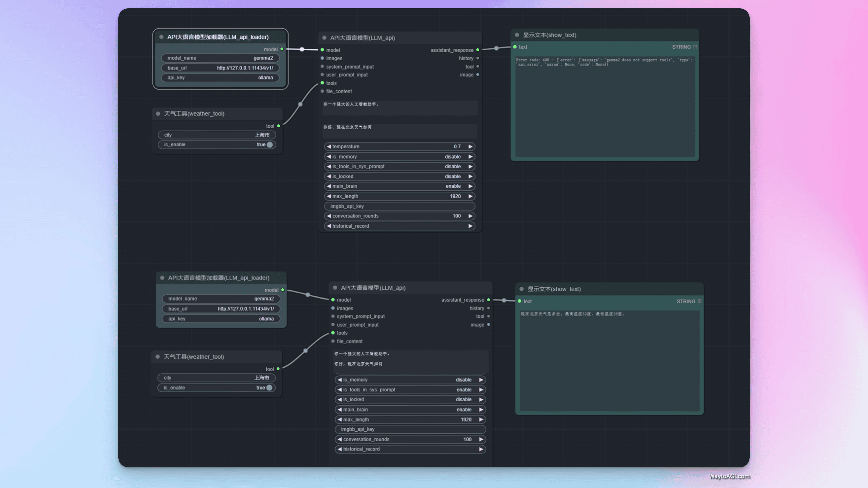The width and height of the screenshot is (868, 488).
Task: Click the STRING grid icon on upper show_text node
Action: (695, 47)
